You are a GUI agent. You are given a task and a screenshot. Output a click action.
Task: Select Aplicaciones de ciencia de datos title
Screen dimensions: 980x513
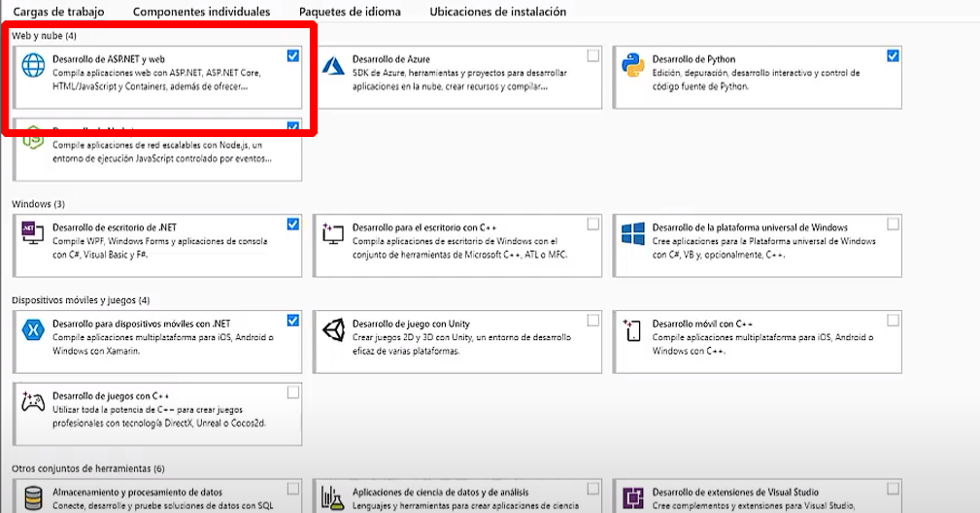(441, 493)
